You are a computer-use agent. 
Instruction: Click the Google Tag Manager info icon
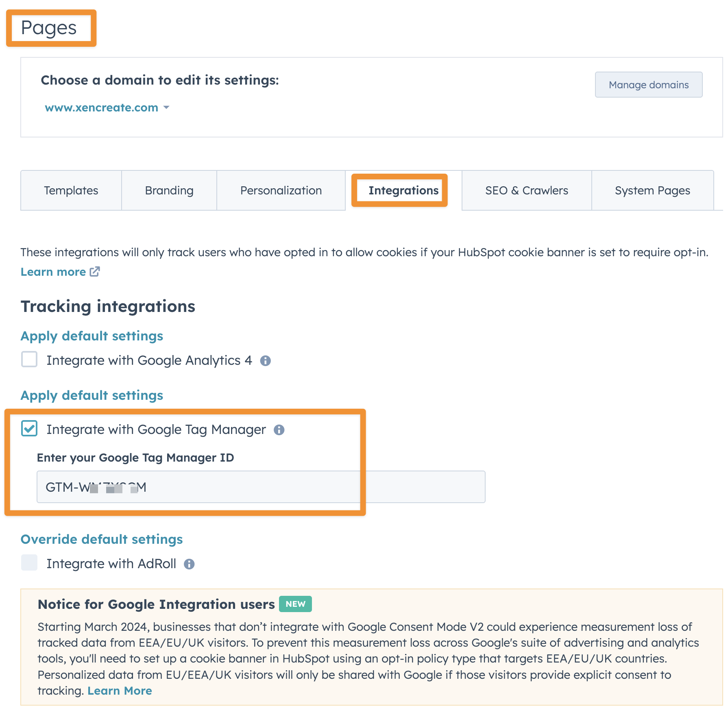tap(279, 430)
